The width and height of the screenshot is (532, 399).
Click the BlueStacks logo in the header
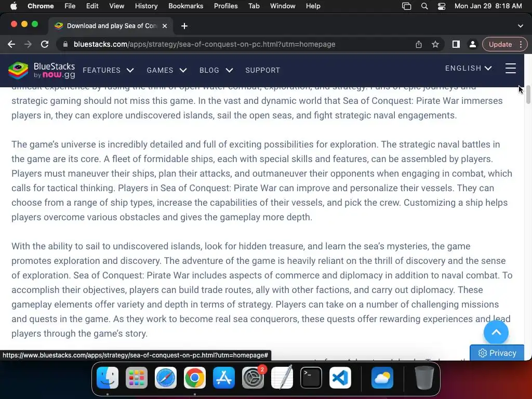42,70
